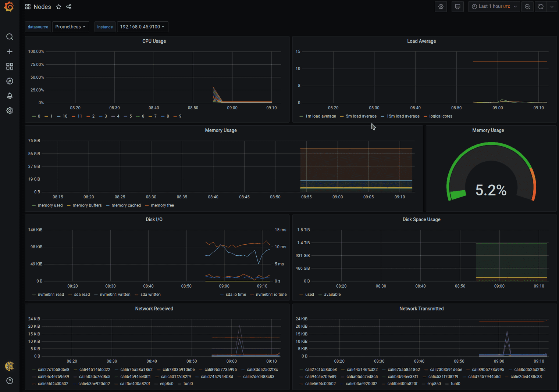Screen dimensions: 559x392
Task: Open the Prometheus datasource dropdown
Action: tap(71, 26)
